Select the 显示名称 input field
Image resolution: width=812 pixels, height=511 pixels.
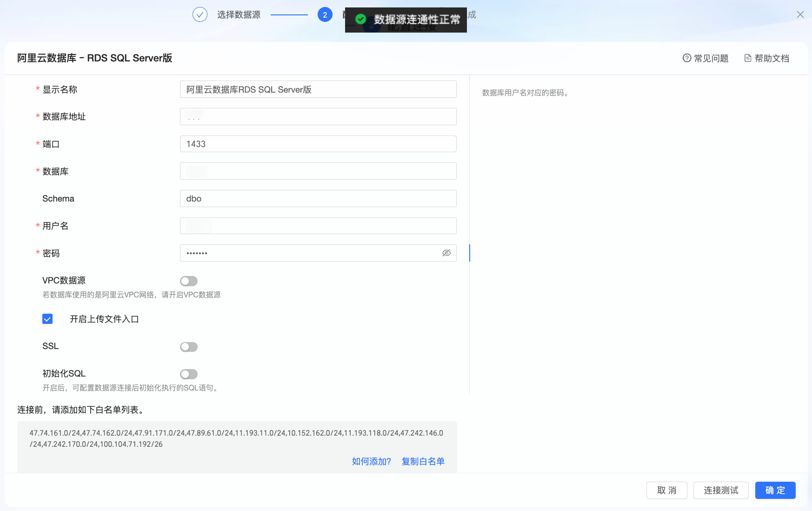click(318, 89)
